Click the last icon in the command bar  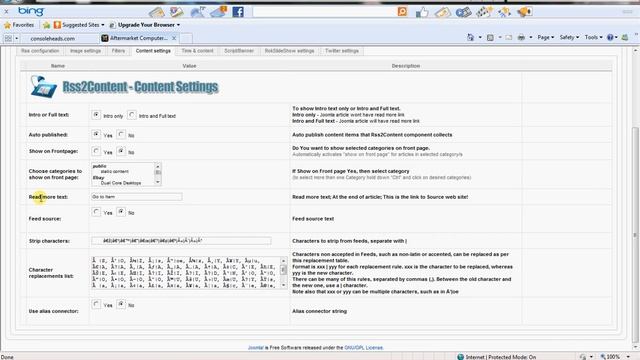(625, 38)
